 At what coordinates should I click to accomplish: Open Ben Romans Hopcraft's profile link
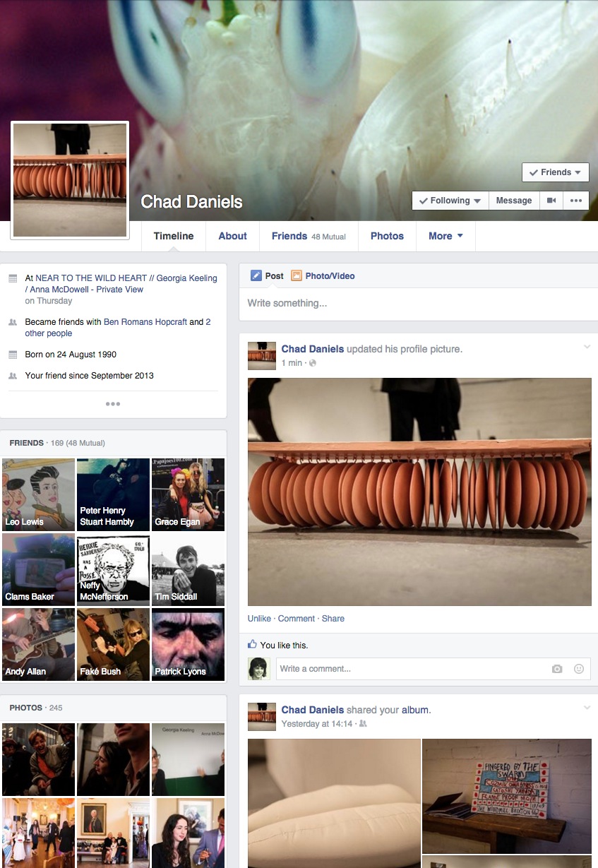point(145,322)
